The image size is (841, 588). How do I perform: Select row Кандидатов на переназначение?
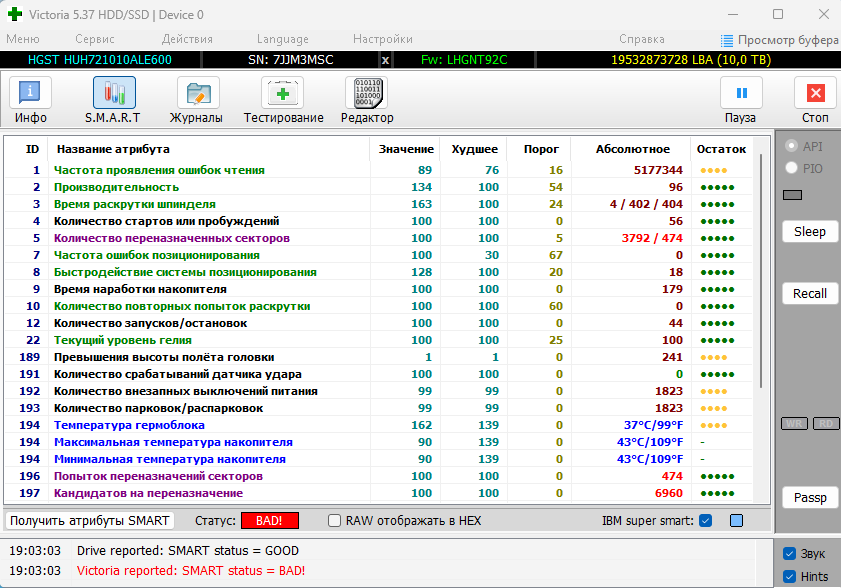(x=379, y=493)
